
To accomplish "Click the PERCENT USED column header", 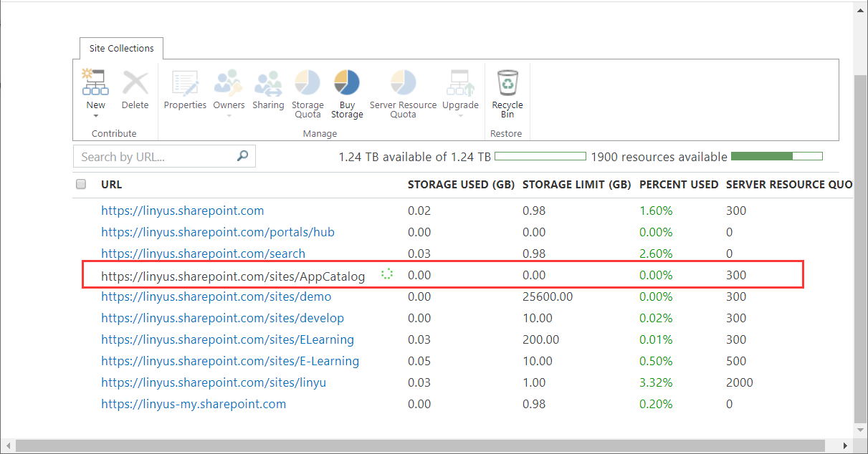I will click(679, 184).
